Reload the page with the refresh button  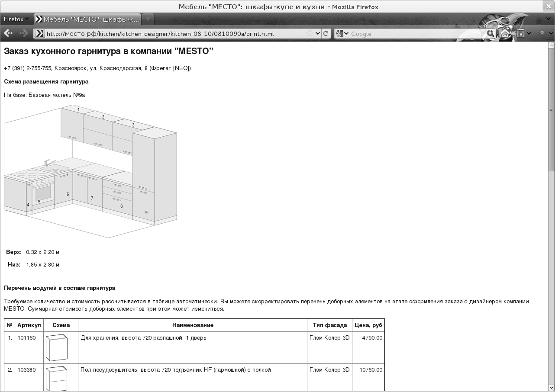pos(326,34)
